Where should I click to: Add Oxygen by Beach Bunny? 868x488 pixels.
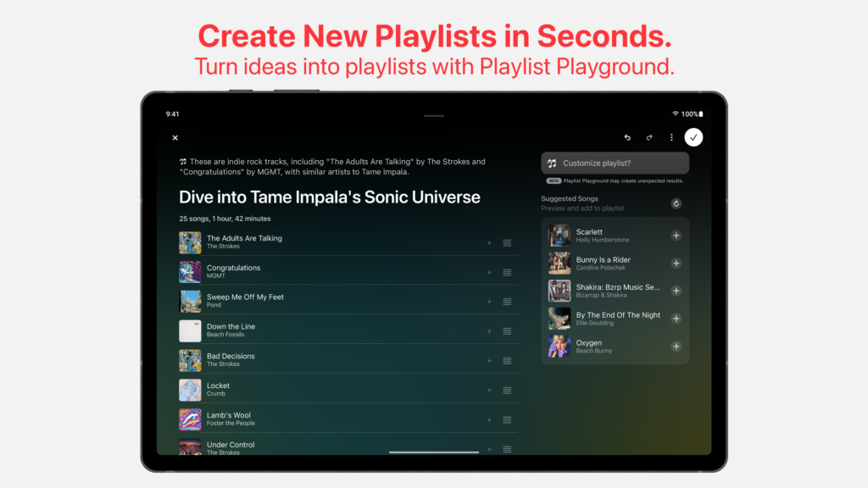pyautogui.click(x=676, y=347)
